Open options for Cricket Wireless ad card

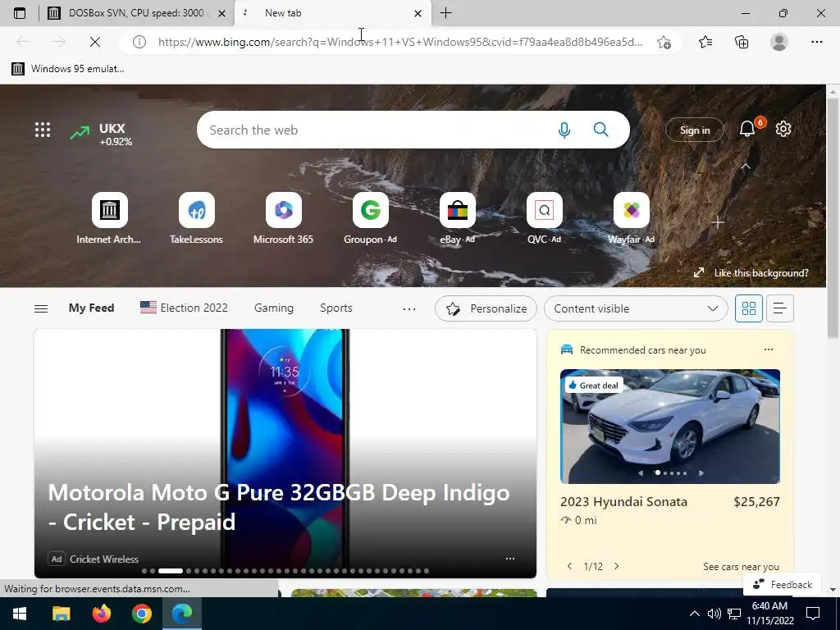(x=510, y=558)
